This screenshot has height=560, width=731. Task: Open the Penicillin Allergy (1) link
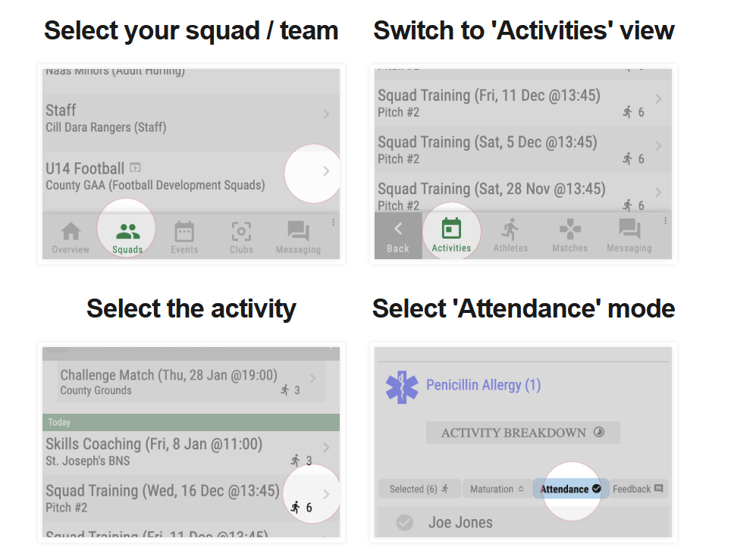483,385
